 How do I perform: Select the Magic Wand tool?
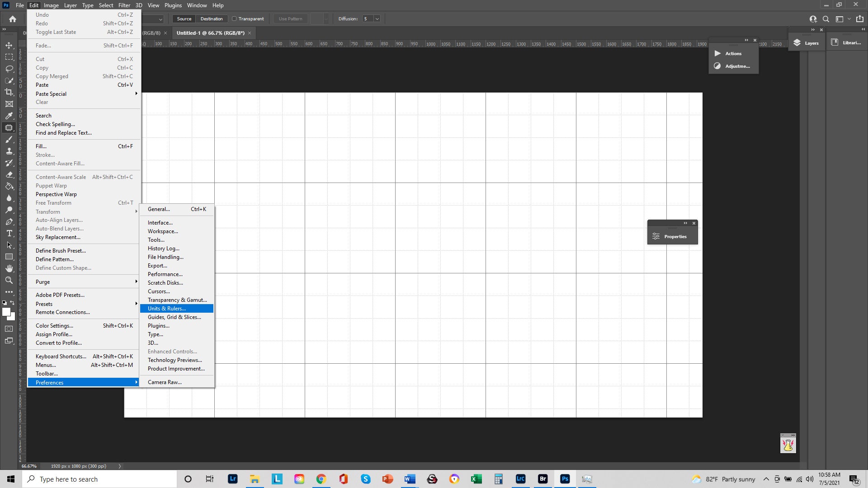(x=9, y=80)
